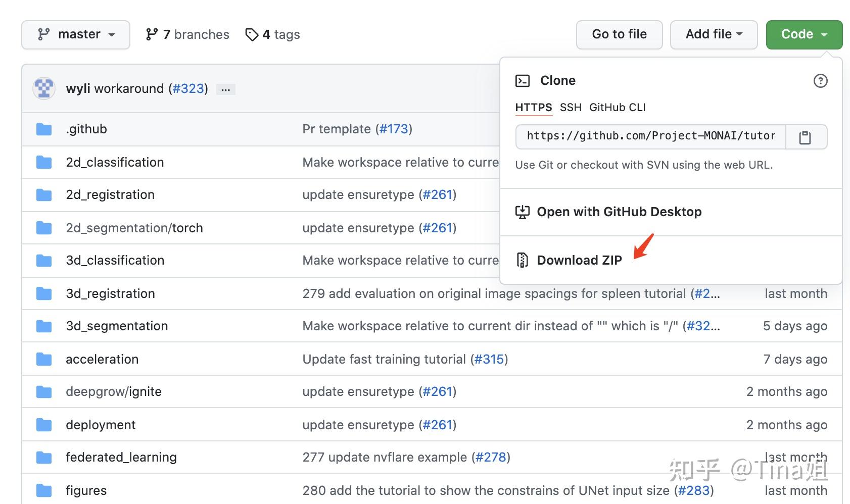Click the Go to file button
The width and height of the screenshot is (850, 504).
pyautogui.click(x=619, y=34)
